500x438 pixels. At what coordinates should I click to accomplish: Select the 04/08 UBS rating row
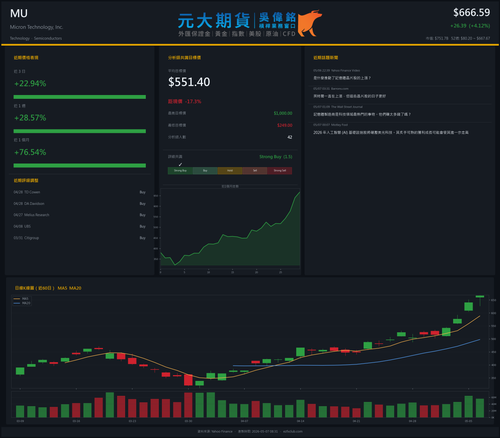tap(80, 226)
